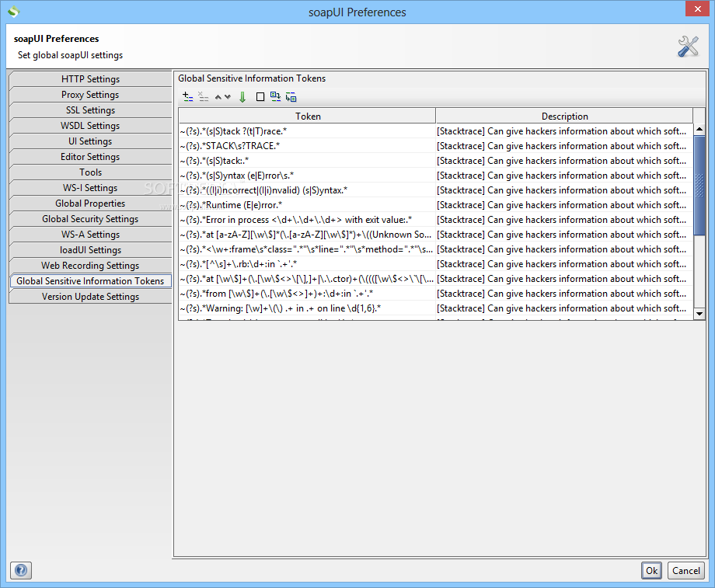This screenshot has height=588, width=715.
Task: Select the token '~(?s).*Runtime (E|e)rror.*'
Action: click(x=307, y=204)
